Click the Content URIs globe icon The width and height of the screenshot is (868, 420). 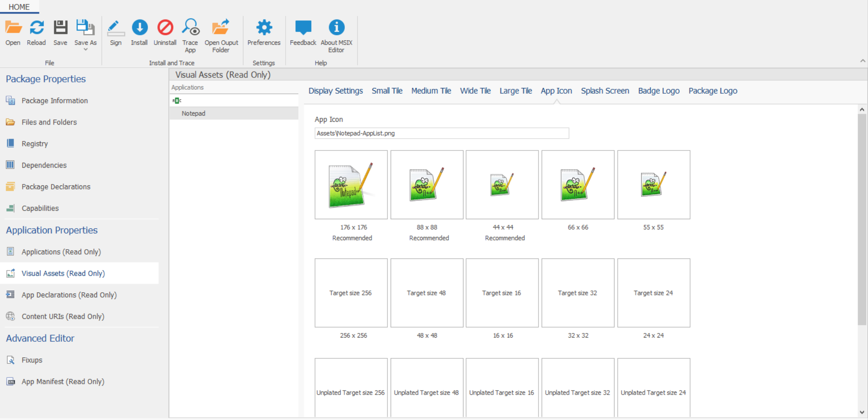click(10, 316)
